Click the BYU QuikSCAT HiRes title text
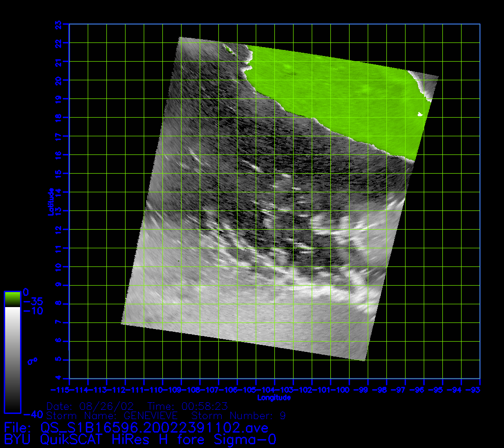 [x=140, y=440]
